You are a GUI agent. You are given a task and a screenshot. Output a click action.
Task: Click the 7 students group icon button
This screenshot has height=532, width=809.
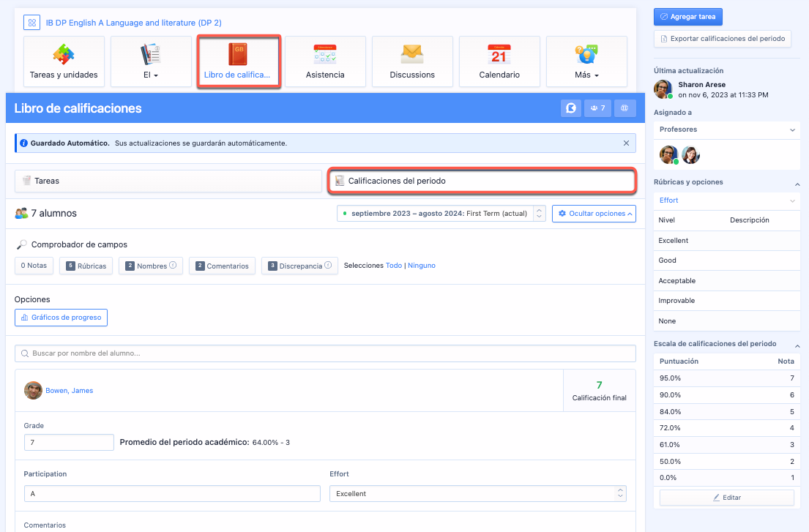pyautogui.click(x=597, y=108)
